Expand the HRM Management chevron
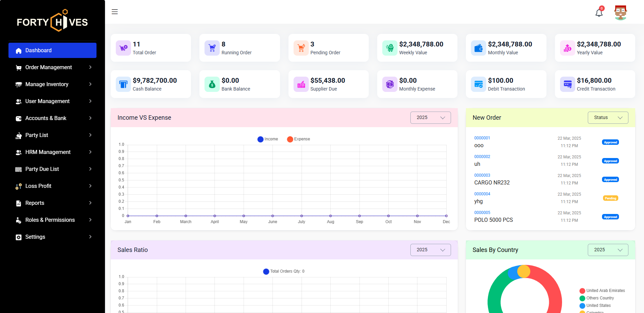Image resolution: width=644 pixels, height=313 pixels. (x=90, y=152)
